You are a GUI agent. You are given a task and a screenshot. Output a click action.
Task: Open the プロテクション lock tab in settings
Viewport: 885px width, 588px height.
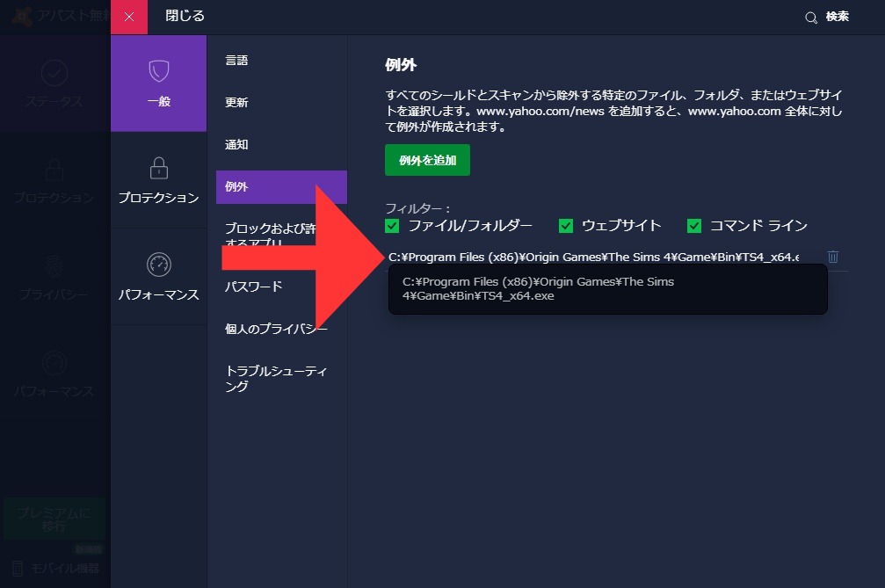(158, 180)
